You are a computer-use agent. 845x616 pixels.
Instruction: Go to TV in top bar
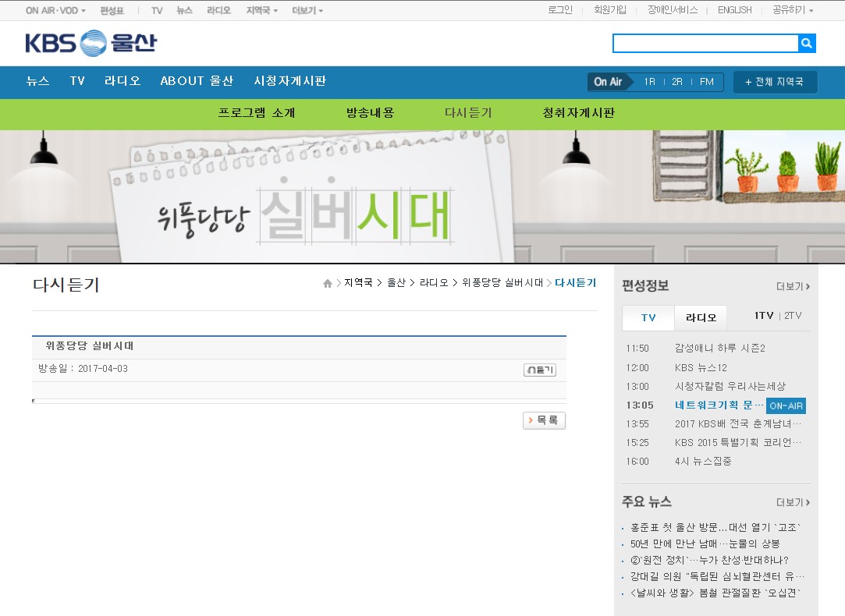(157, 10)
